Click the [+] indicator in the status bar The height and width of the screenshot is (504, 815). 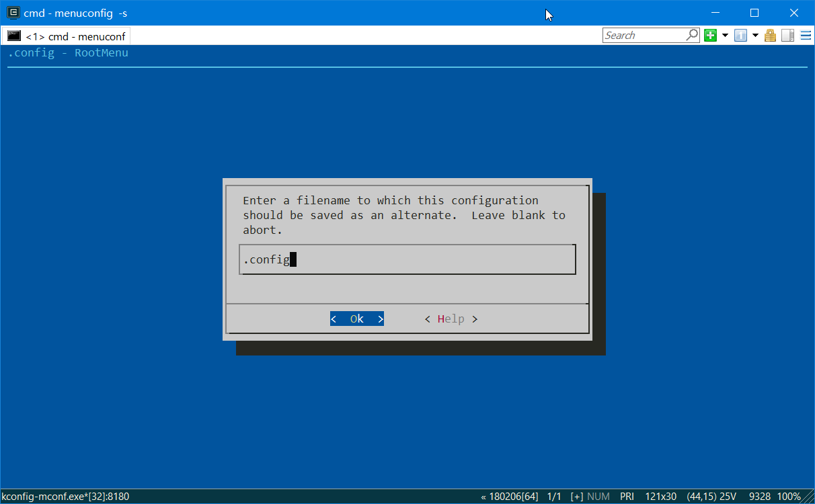coord(577,496)
